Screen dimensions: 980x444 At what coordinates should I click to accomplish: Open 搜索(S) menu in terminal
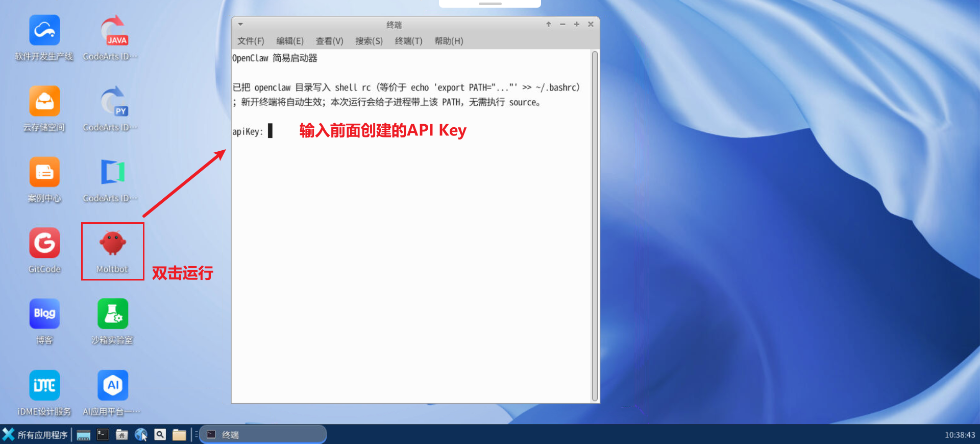click(x=369, y=41)
